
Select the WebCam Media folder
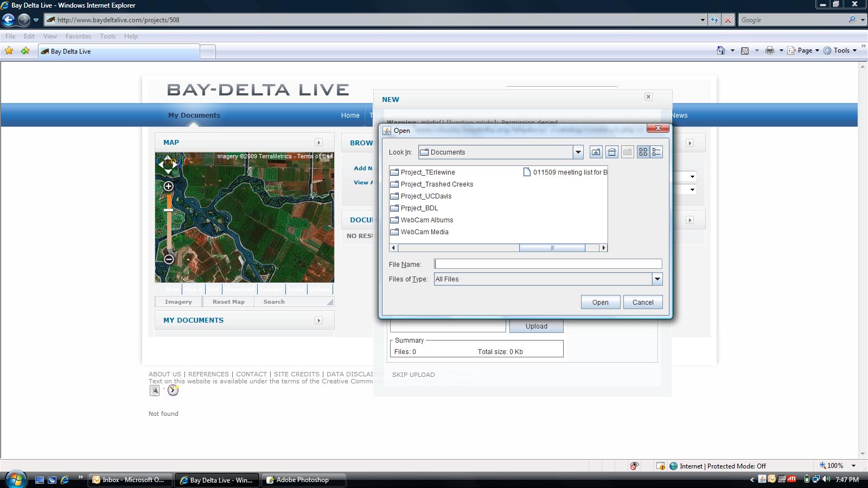pos(419,232)
